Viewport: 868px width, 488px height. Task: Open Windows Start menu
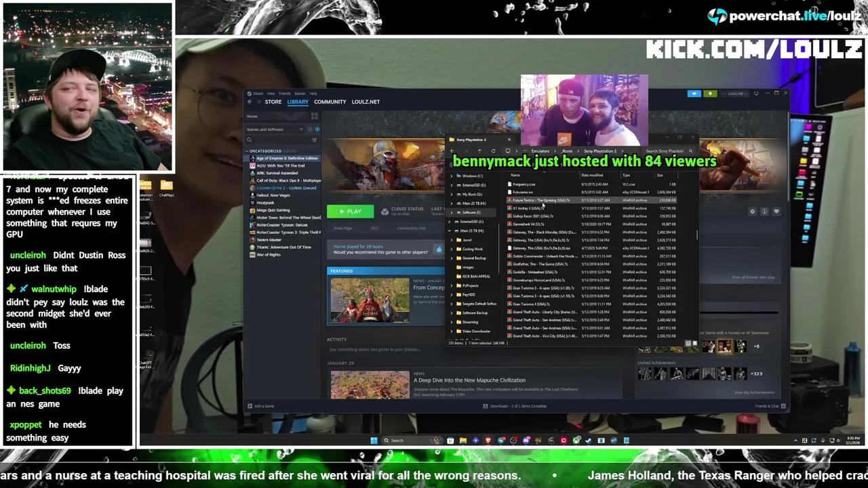coord(374,441)
